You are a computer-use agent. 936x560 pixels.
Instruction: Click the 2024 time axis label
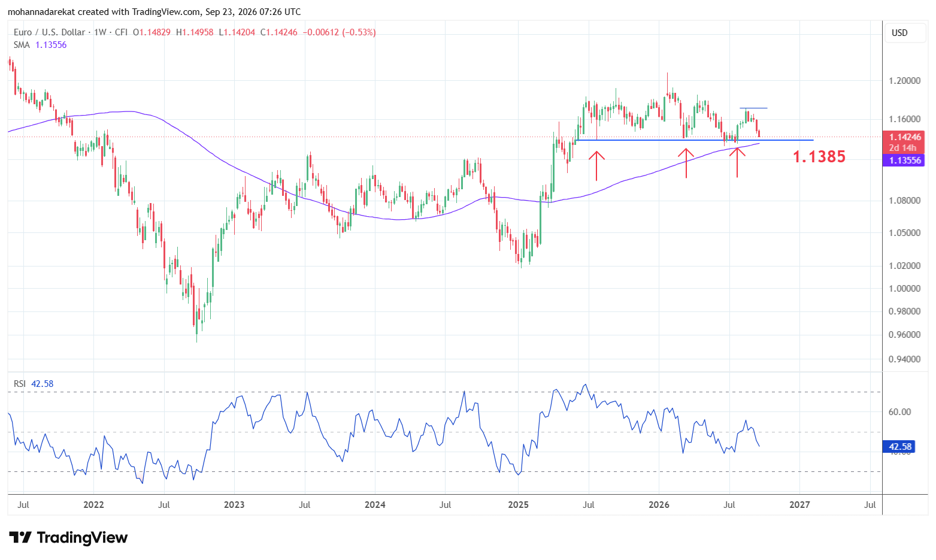click(x=375, y=505)
